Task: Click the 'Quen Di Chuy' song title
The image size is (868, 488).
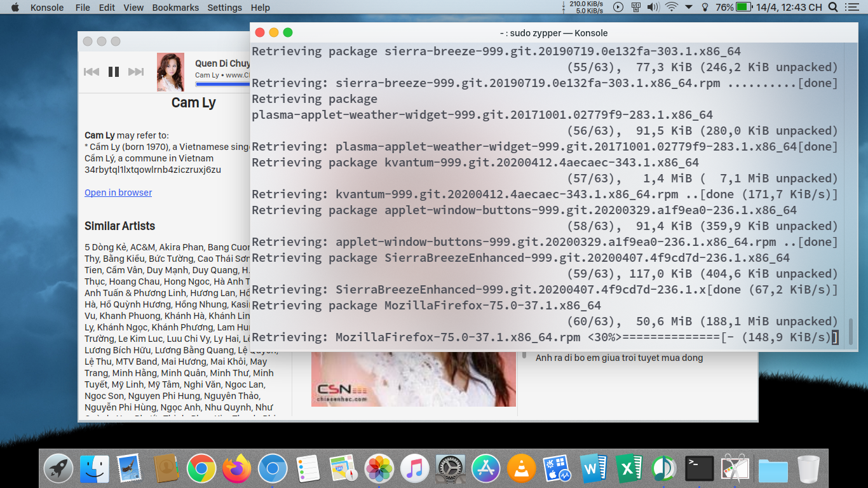Action: click(222, 64)
